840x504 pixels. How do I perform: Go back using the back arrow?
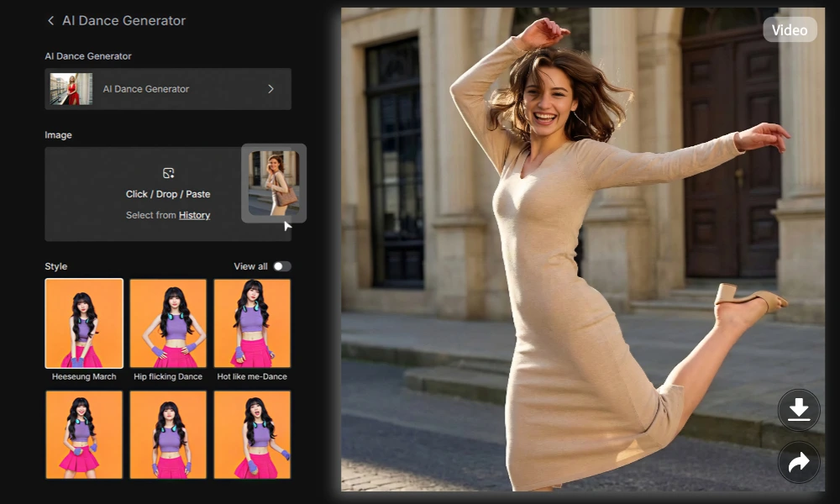[50, 20]
